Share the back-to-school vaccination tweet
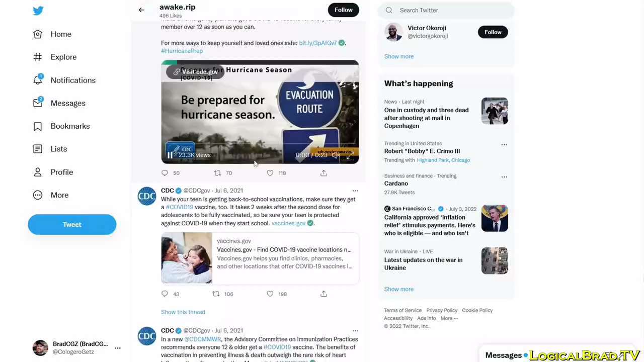 coord(324,294)
